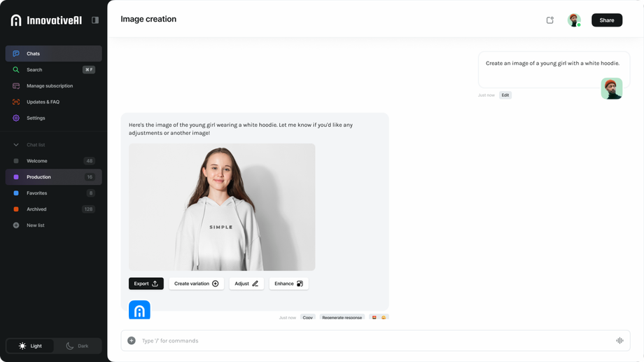
Task: Open the user profile avatar in header
Action: click(574, 20)
